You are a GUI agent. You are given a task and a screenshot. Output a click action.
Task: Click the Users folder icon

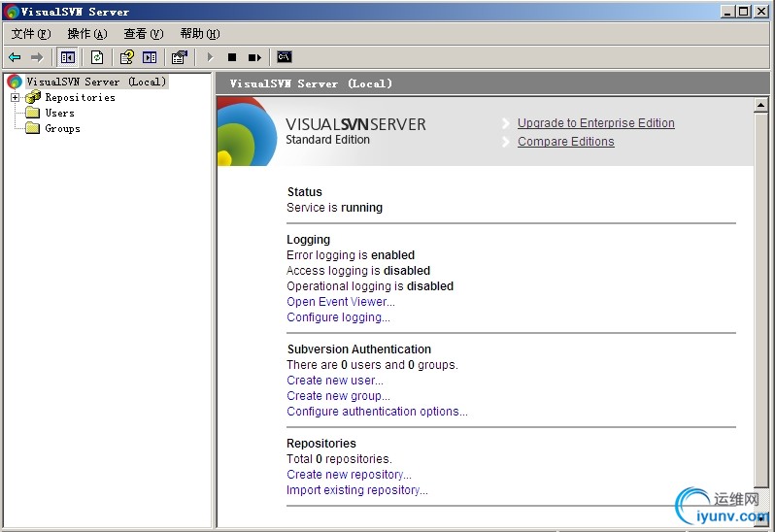tap(33, 113)
